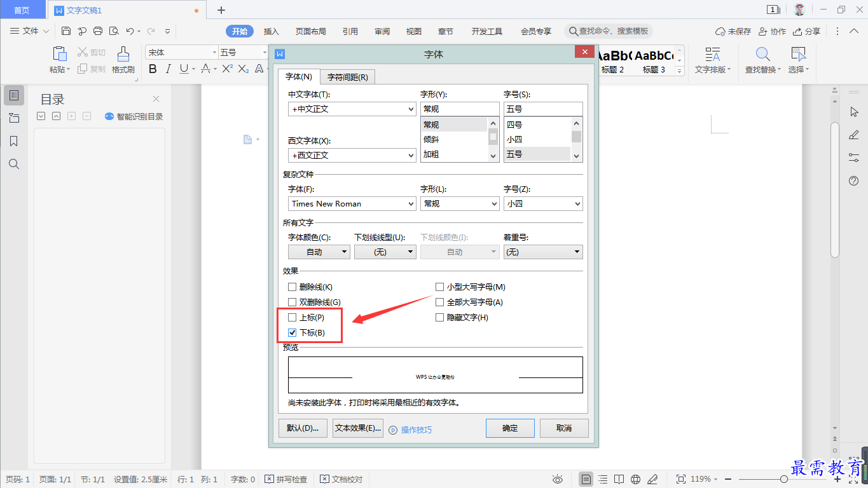
Task: Open the 文件 menu dropdown
Action: [x=31, y=31]
